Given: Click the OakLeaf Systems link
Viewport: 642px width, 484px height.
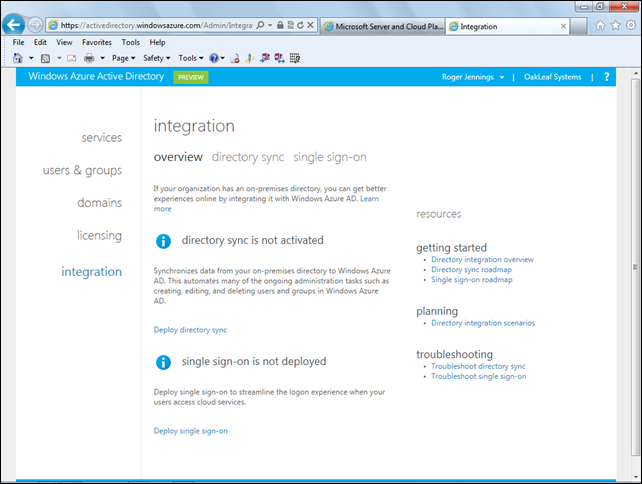Looking at the screenshot, I should 552,77.
